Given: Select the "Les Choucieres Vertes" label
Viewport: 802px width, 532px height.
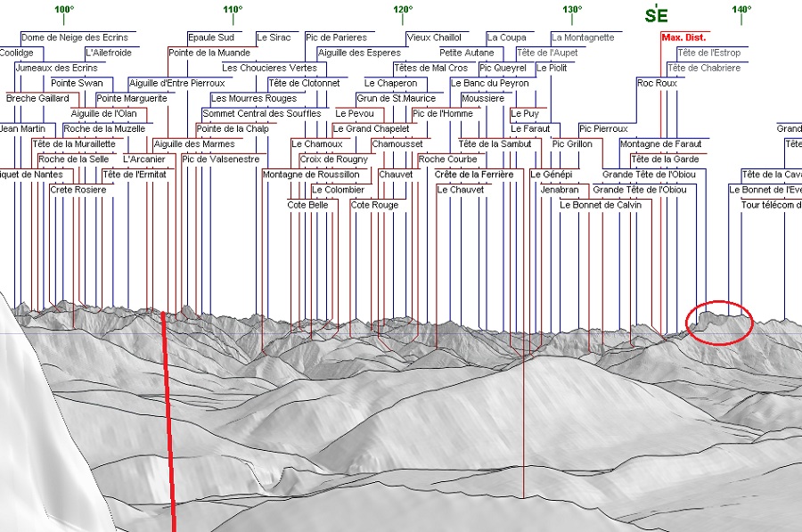Looking at the screenshot, I should (269, 68).
